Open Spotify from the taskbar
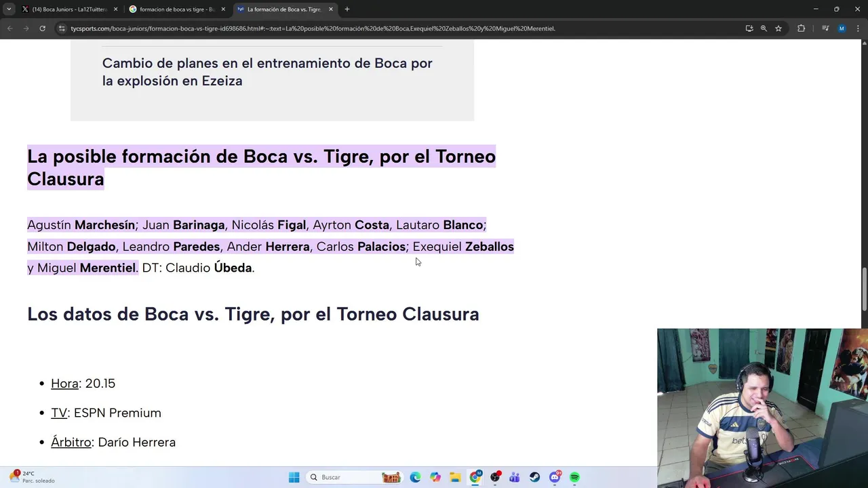This screenshot has width=868, height=488. (575, 477)
